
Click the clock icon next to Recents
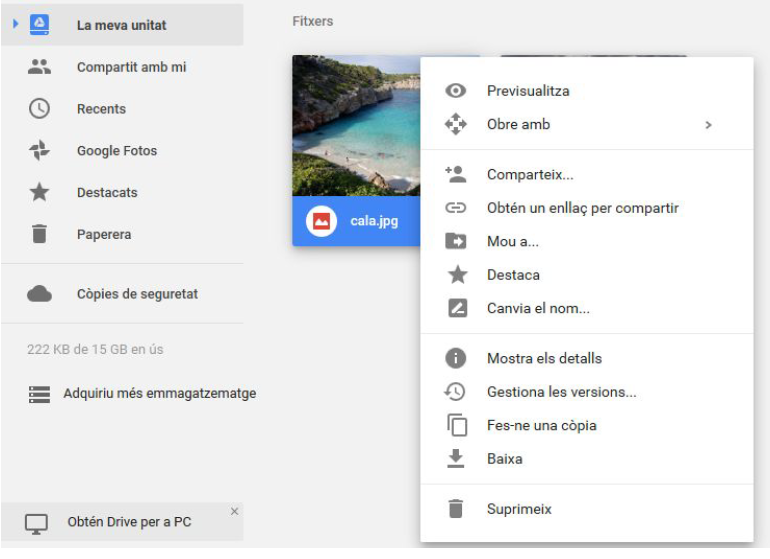(39, 109)
